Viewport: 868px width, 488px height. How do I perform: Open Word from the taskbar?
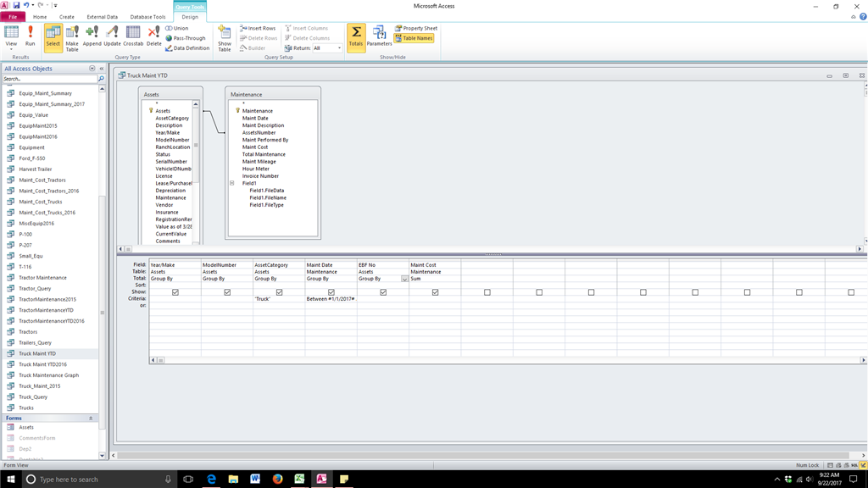[255, 480]
